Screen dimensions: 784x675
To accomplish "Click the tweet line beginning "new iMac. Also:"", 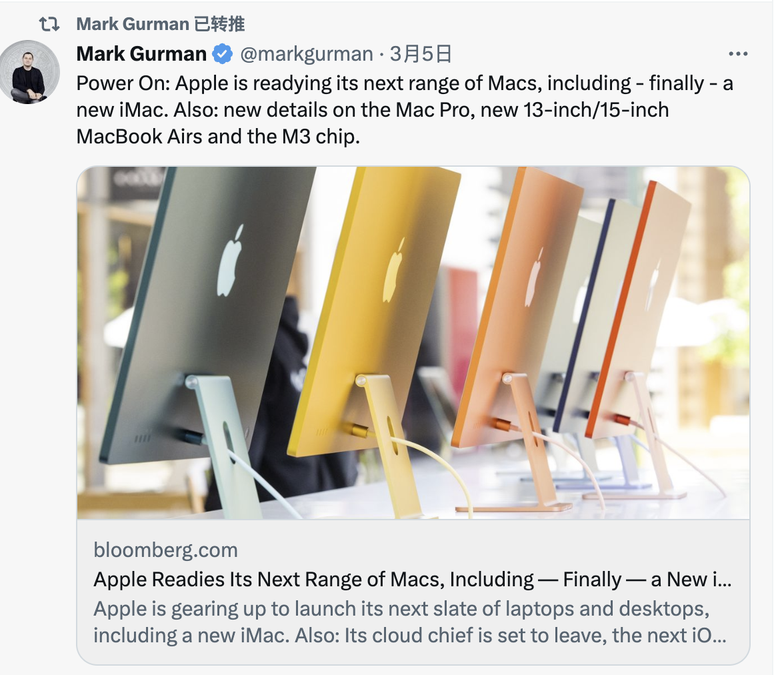I will point(373,109).
